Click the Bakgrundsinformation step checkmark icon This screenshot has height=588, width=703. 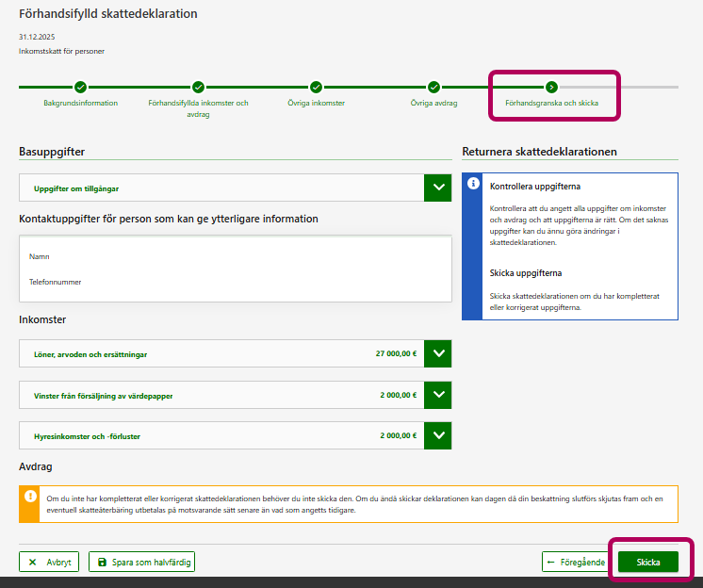click(81, 88)
